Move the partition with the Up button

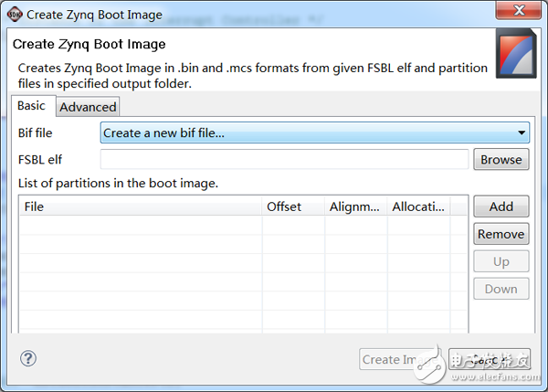[x=501, y=261]
